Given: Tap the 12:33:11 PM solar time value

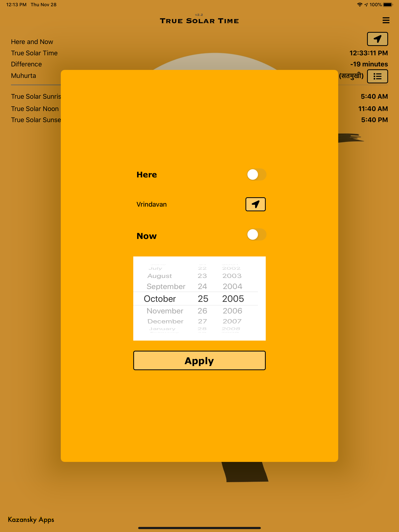Looking at the screenshot, I should coord(368,53).
